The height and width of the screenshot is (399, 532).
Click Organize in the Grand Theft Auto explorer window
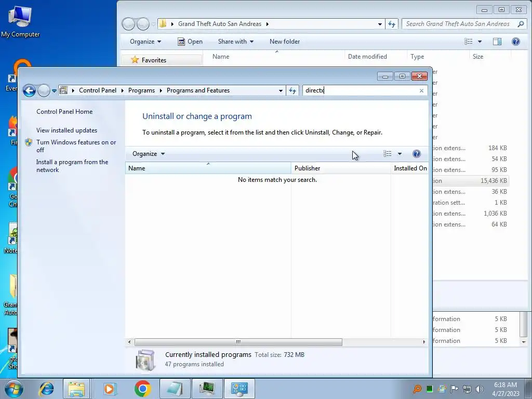145,42
